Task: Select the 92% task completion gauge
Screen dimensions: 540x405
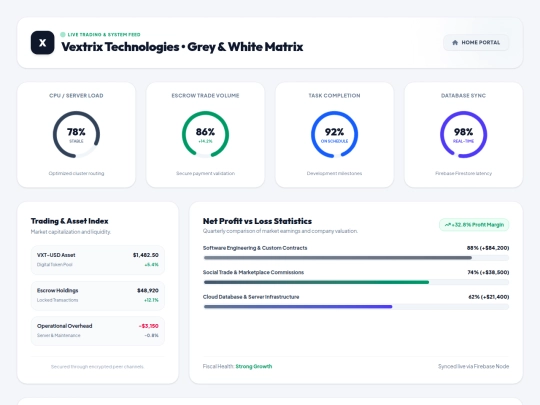Action: [x=334, y=134]
